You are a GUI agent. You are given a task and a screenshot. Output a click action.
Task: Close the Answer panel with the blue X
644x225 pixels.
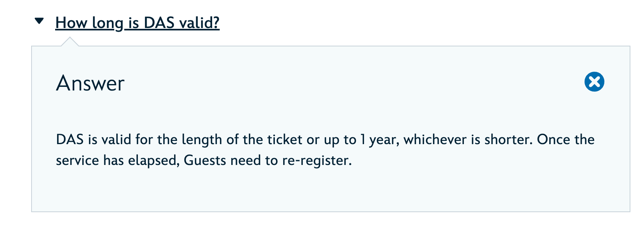coord(594,82)
